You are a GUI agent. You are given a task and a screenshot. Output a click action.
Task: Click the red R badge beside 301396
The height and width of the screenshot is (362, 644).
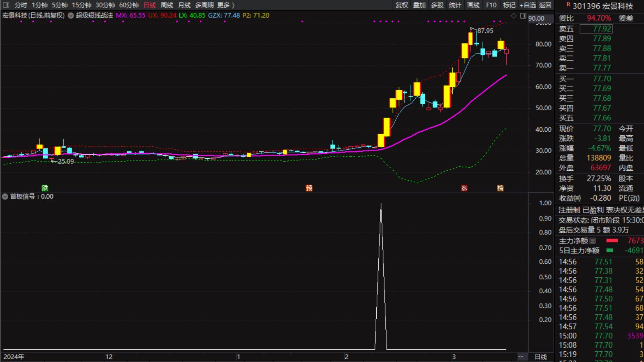pos(568,5)
